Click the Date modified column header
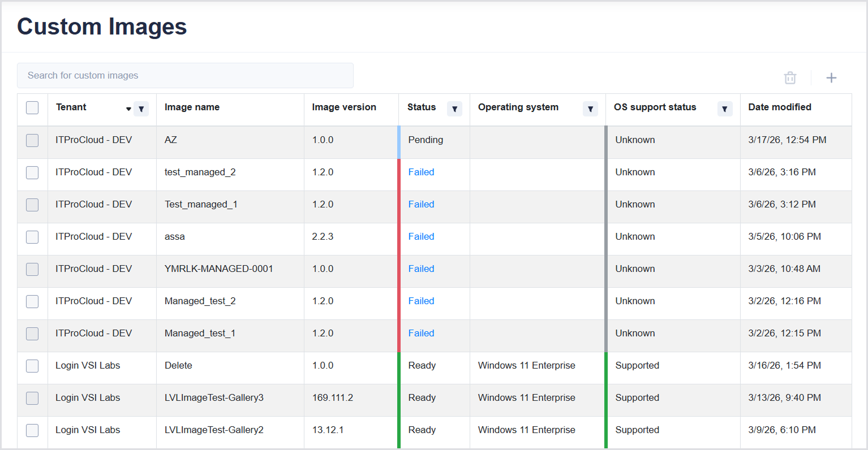The image size is (868, 450). click(x=779, y=107)
